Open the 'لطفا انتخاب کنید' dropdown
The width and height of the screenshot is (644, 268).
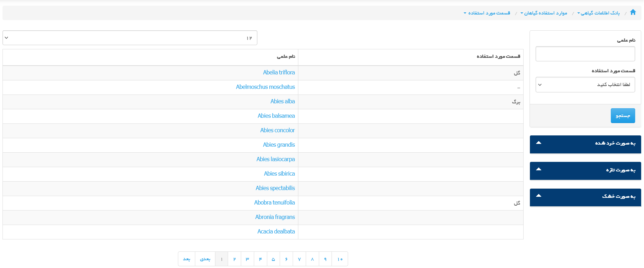pyautogui.click(x=585, y=85)
